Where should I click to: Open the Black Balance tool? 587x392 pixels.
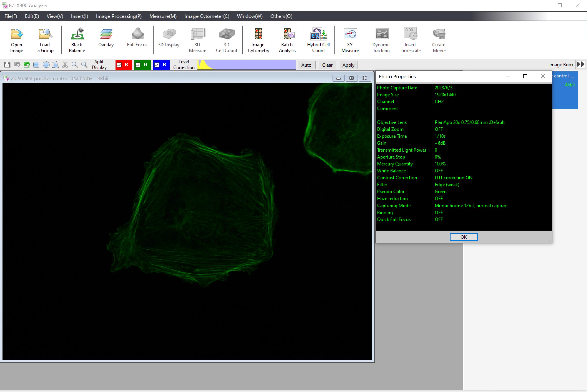point(77,40)
